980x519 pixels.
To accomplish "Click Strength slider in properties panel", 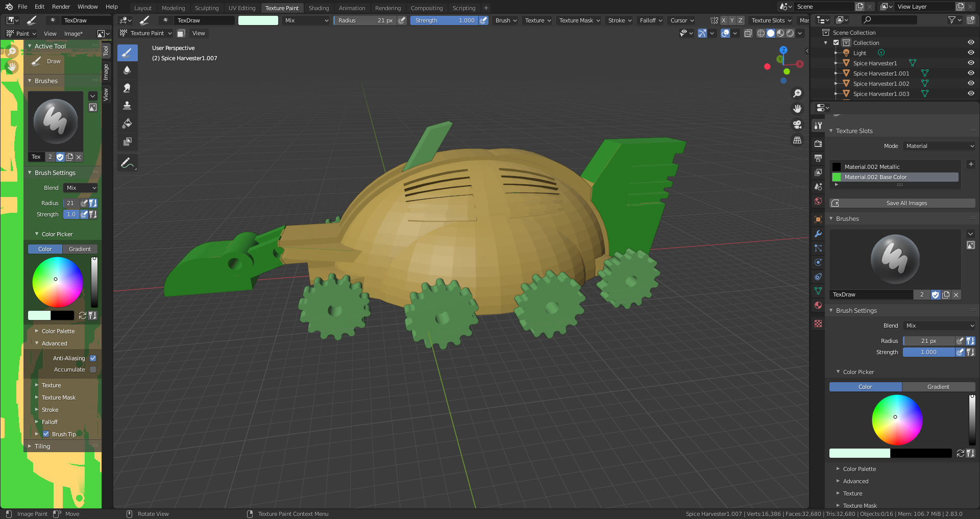I will 928,352.
